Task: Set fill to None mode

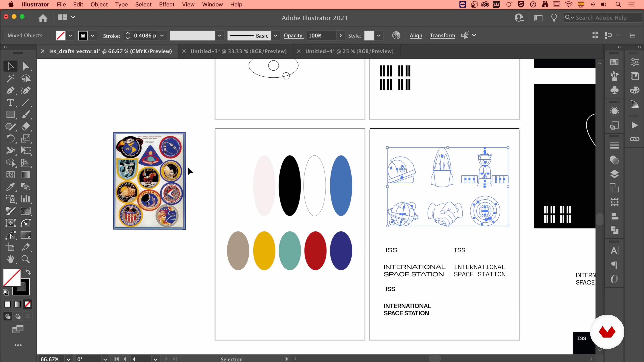Action: [28, 304]
